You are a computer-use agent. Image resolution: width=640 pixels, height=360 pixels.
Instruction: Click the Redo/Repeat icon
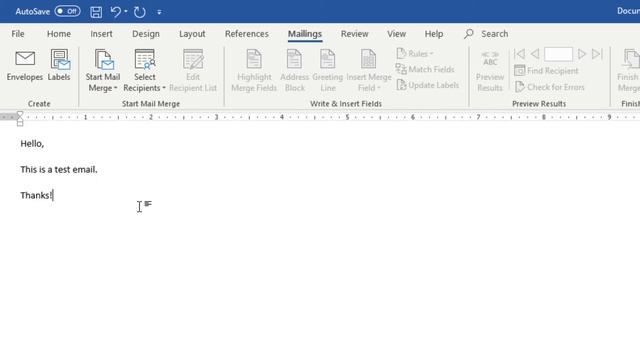[140, 12]
